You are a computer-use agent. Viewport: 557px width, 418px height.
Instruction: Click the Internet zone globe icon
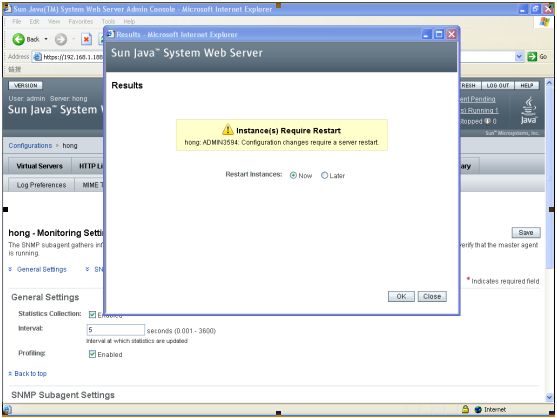click(478, 409)
